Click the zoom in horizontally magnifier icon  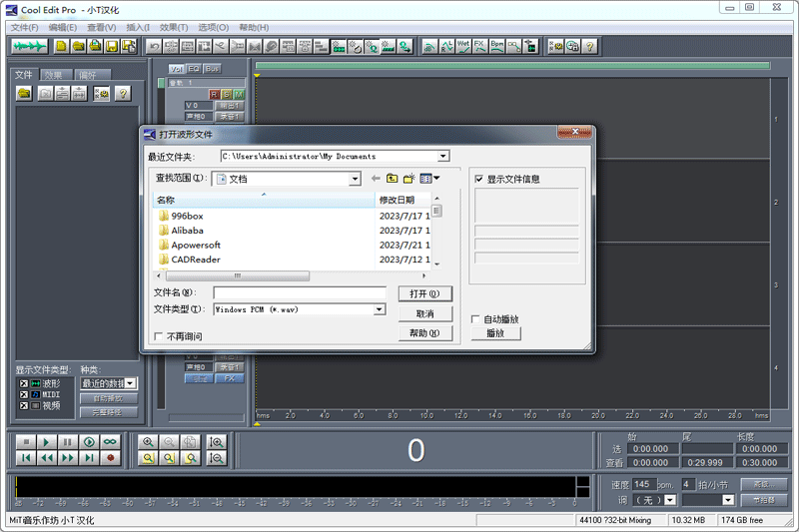tap(148, 442)
